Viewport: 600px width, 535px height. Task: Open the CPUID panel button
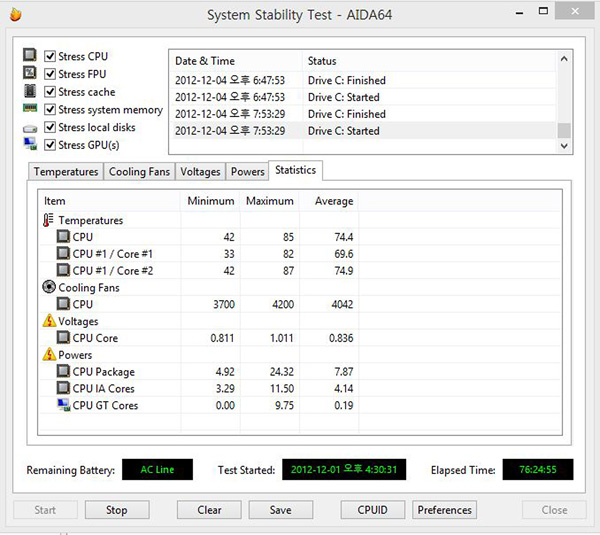(x=372, y=510)
